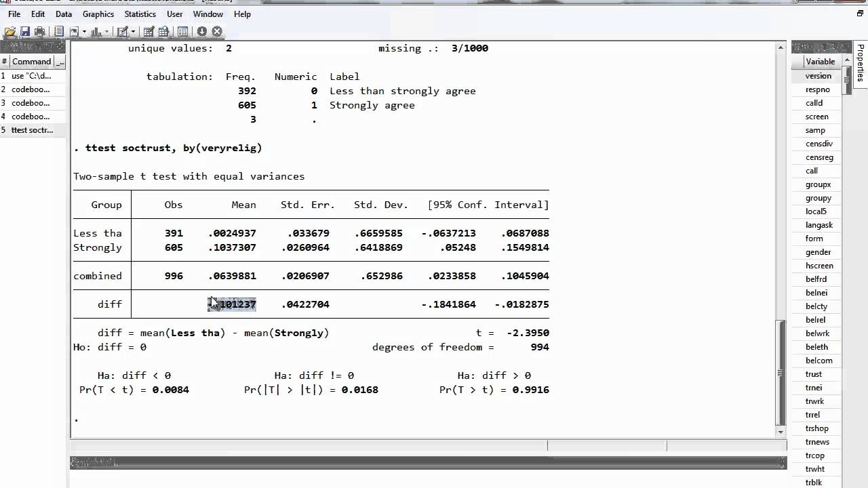868x488 pixels.
Task: Click the Log toolbar icon
Action: [59, 31]
